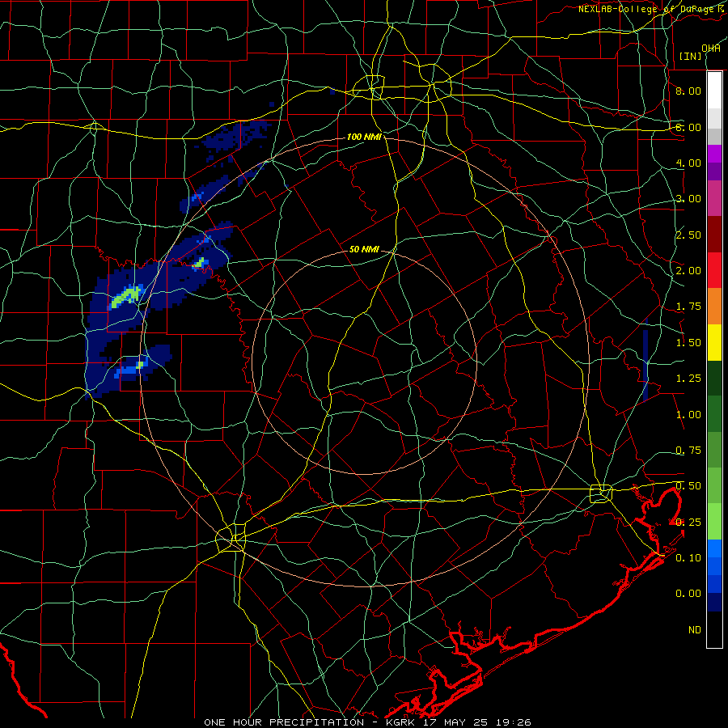Select the 6.00 scale label
This screenshot has height=728, width=728.
coord(688,127)
